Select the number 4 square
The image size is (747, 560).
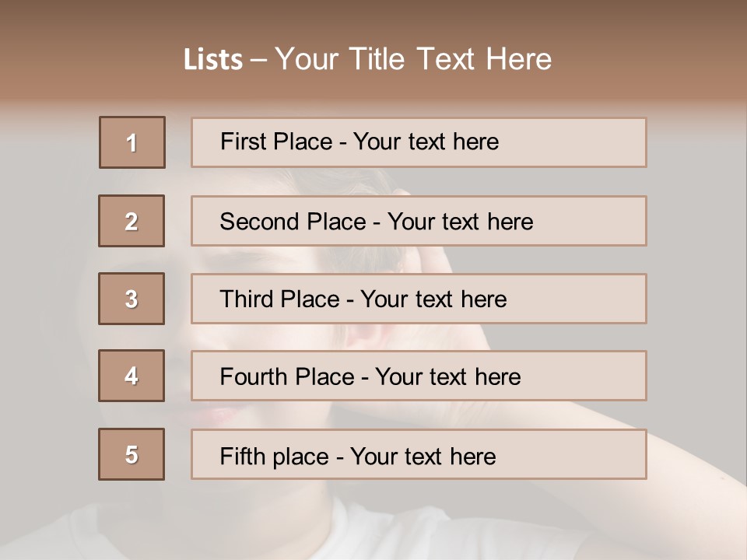[x=132, y=376]
